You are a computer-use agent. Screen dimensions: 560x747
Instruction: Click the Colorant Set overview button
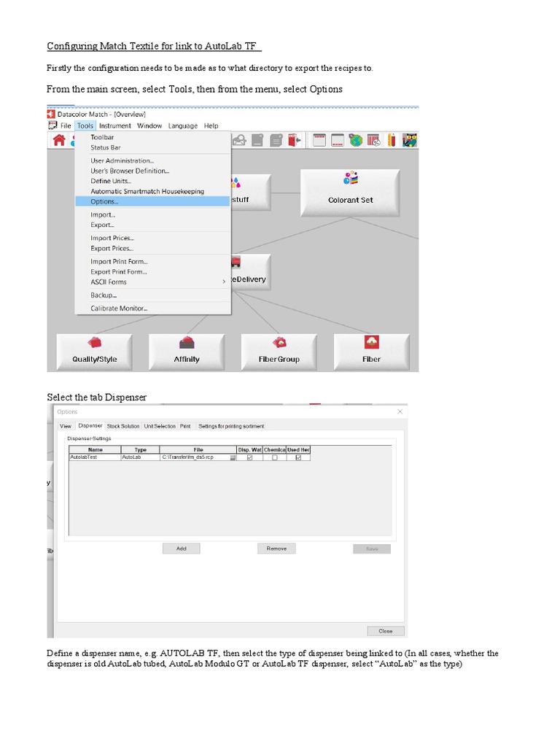(x=350, y=193)
